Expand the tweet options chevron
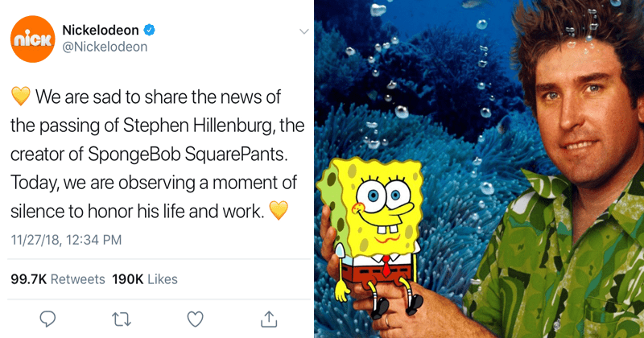The width and height of the screenshot is (644, 338). (x=304, y=31)
